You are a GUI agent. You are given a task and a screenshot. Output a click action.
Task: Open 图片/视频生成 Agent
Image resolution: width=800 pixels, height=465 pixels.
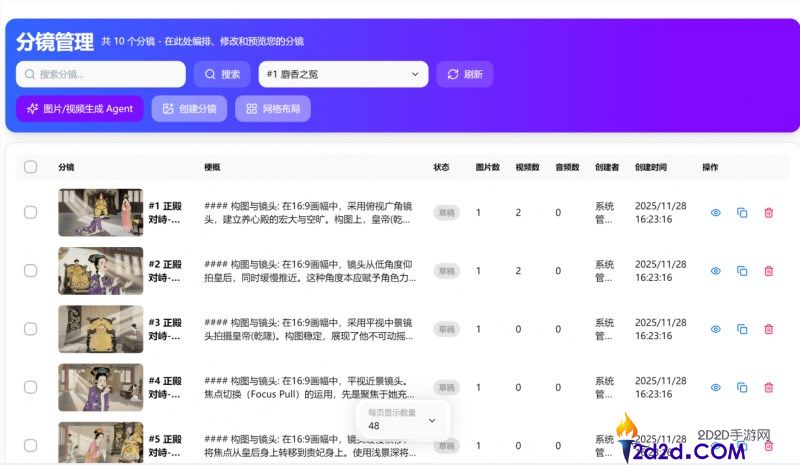pos(80,109)
